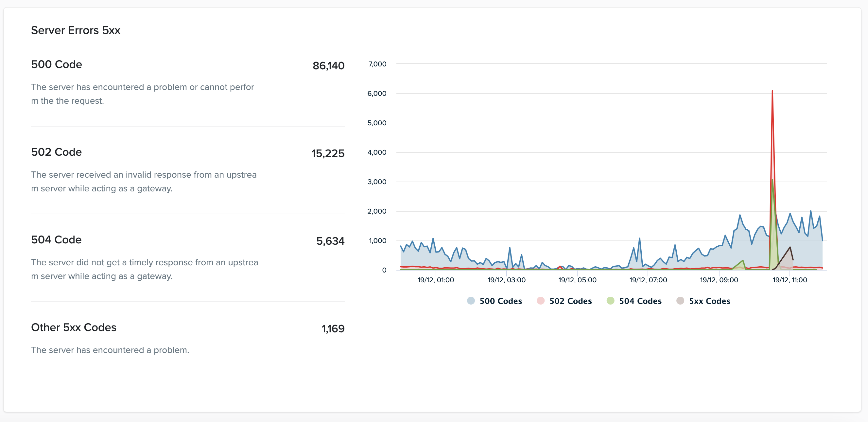The height and width of the screenshot is (422, 868).
Task: Toggle the 500 Codes legend label
Action: 501,301
